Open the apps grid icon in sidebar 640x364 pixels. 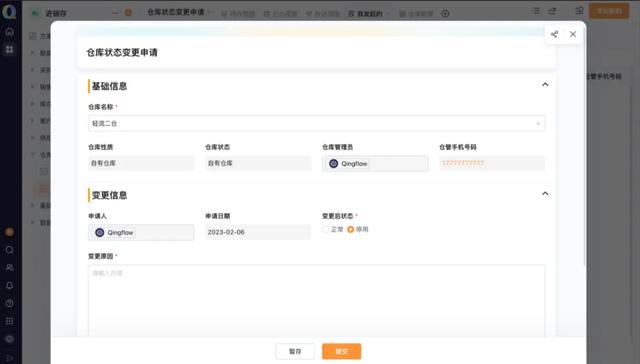(x=9, y=49)
